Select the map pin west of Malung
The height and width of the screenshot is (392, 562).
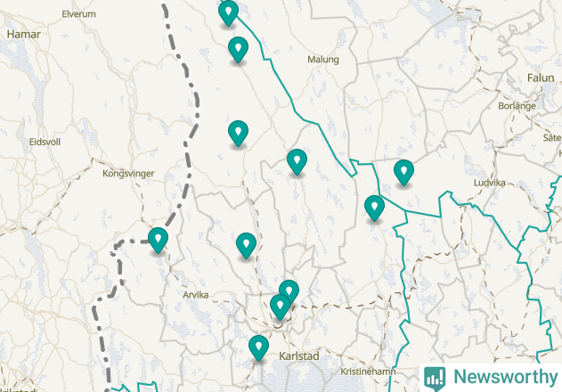pos(238,50)
